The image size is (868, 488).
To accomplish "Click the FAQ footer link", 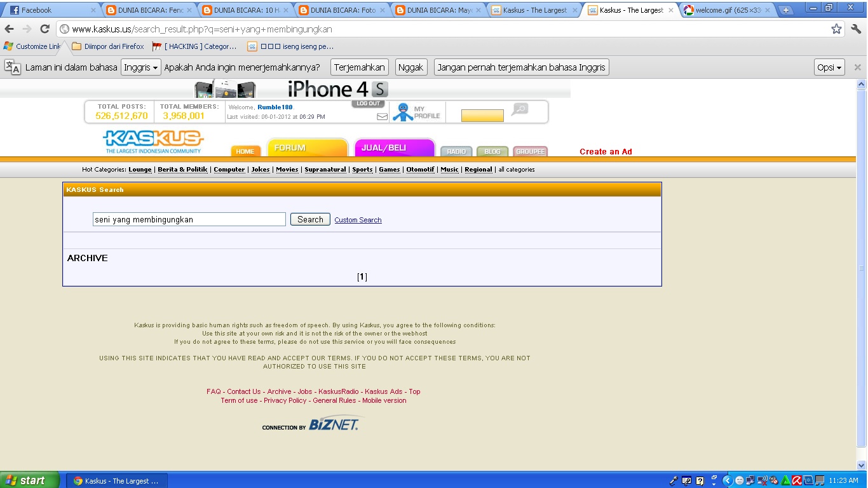I will coord(214,391).
